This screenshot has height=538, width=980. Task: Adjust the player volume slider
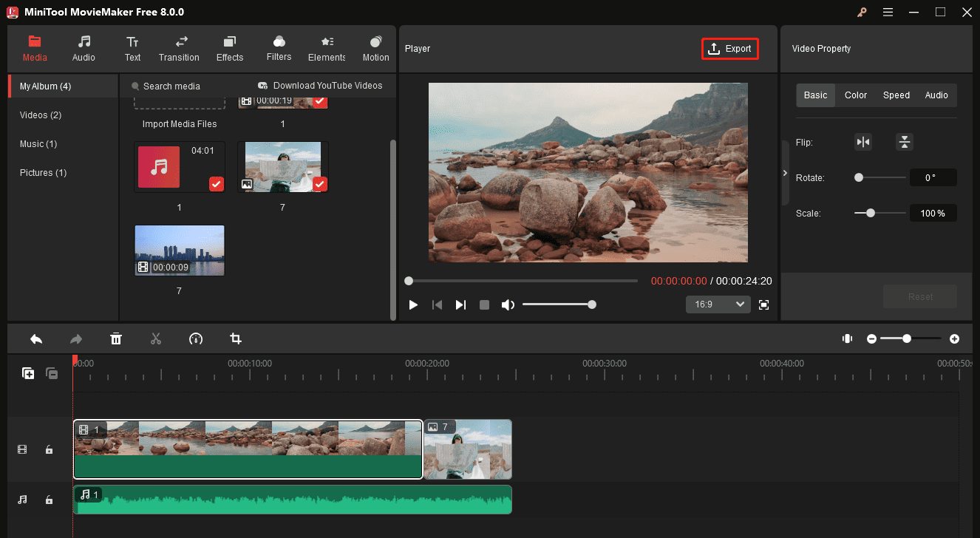pyautogui.click(x=559, y=304)
